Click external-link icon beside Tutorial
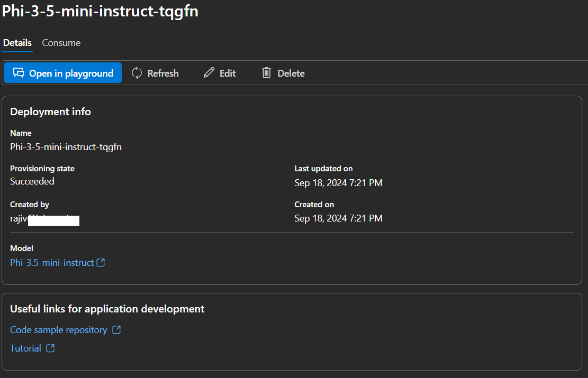This screenshot has width=588, height=378. click(x=50, y=348)
